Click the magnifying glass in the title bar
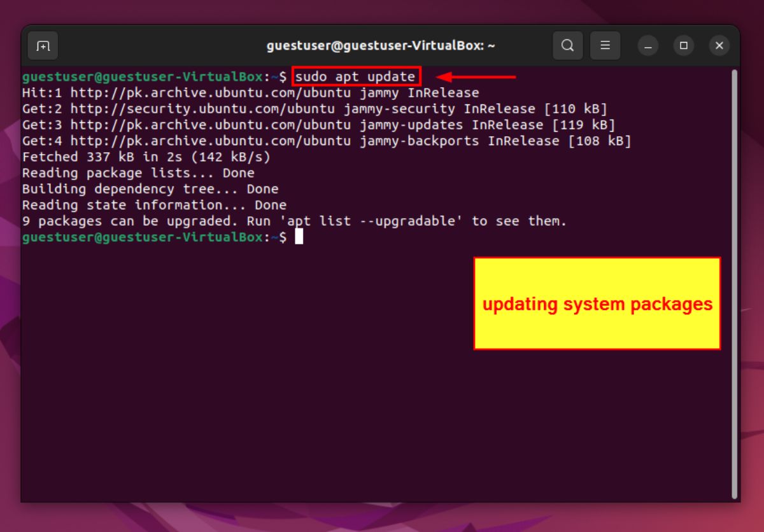764x532 pixels. click(567, 45)
